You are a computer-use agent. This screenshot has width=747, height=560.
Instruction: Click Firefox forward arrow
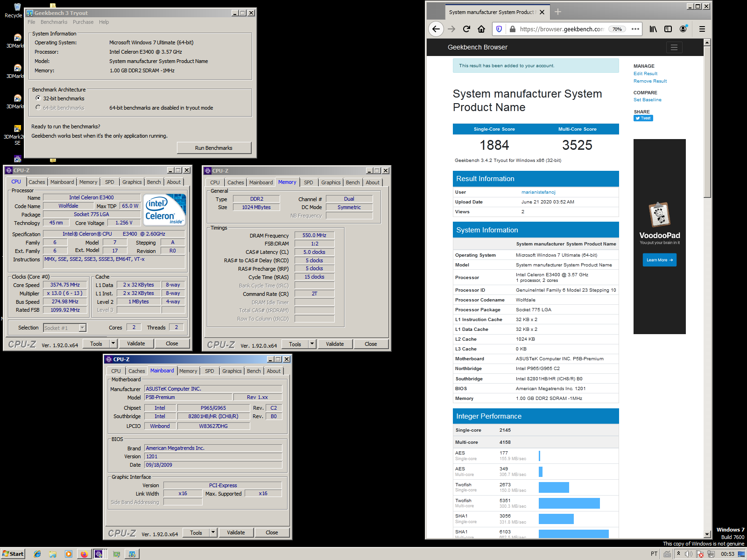coord(451,29)
